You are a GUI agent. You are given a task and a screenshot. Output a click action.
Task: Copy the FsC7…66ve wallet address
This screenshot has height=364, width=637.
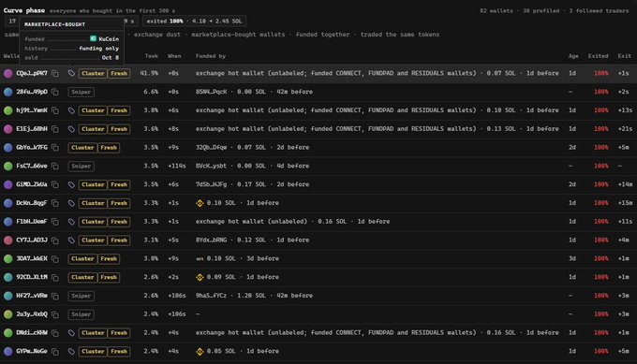(x=55, y=166)
